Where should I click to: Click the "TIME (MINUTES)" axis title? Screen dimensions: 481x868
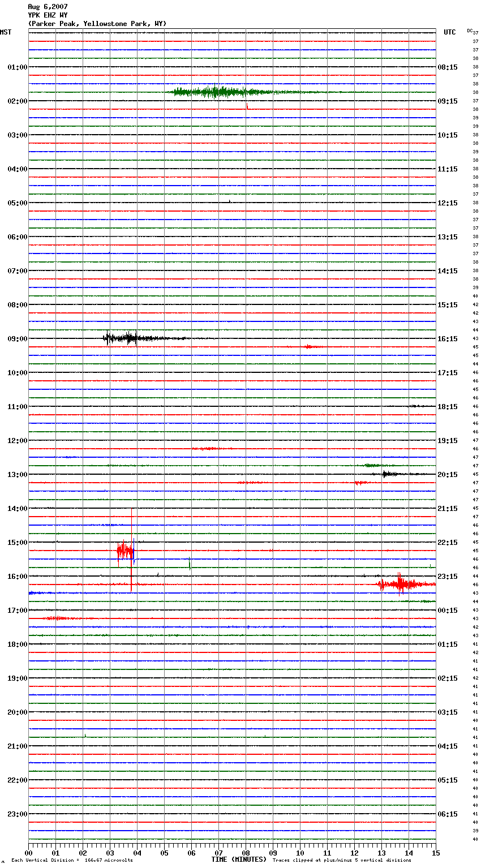(x=239, y=860)
